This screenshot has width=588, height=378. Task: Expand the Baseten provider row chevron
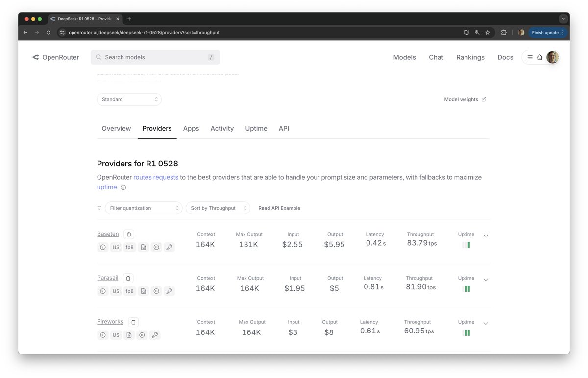tap(486, 236)
